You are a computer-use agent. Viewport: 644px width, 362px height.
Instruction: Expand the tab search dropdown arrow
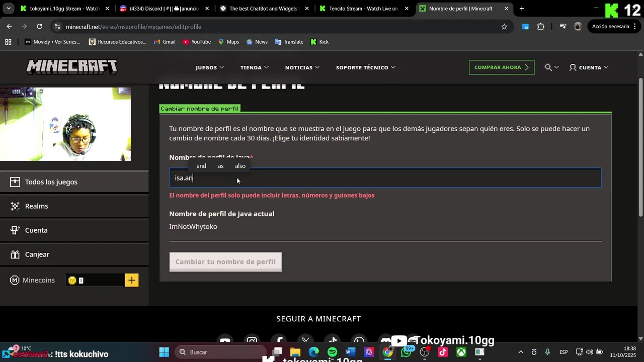(x=9, y=9)
